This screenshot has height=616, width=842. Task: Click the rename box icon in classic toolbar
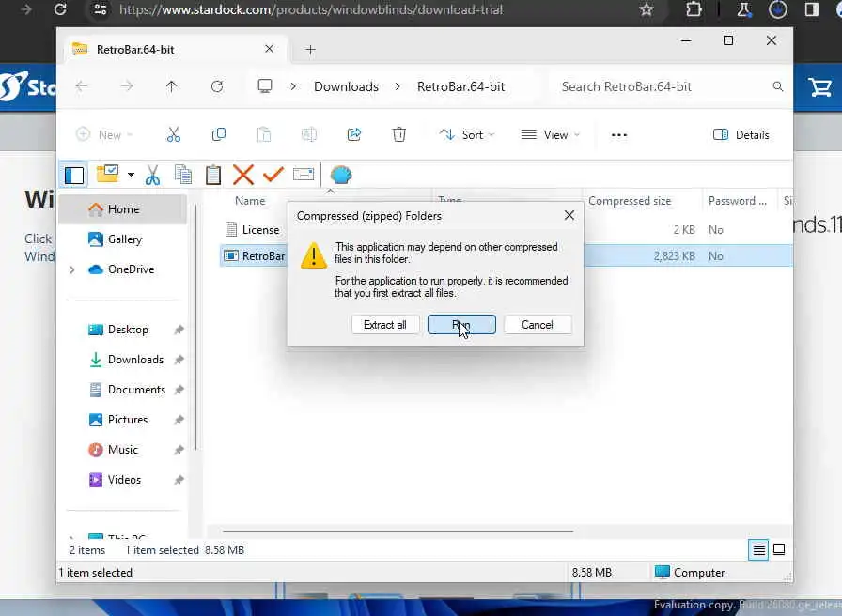[x=304, y=175]
